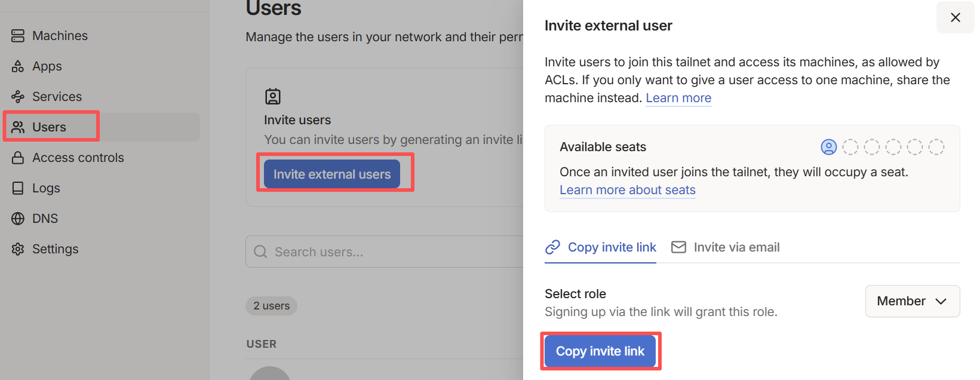Click the blue Copy invite link button
980x380 pixels.
click(x=600, y=351)
